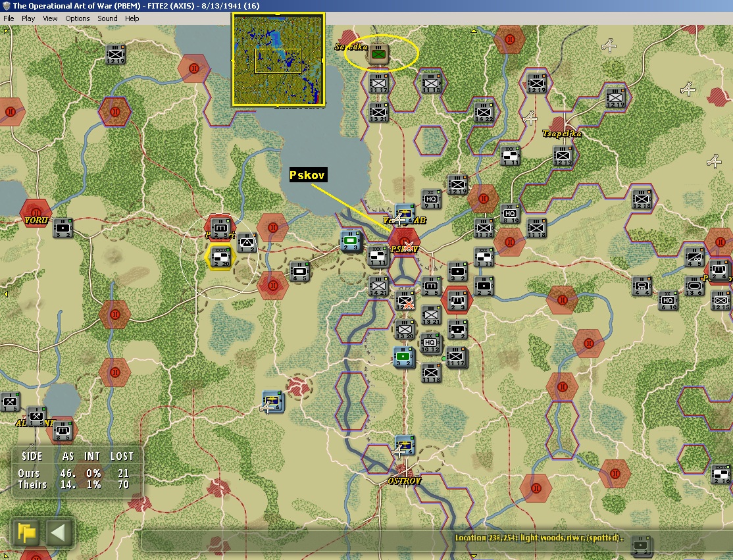Open the View menu

coord(50,18)
